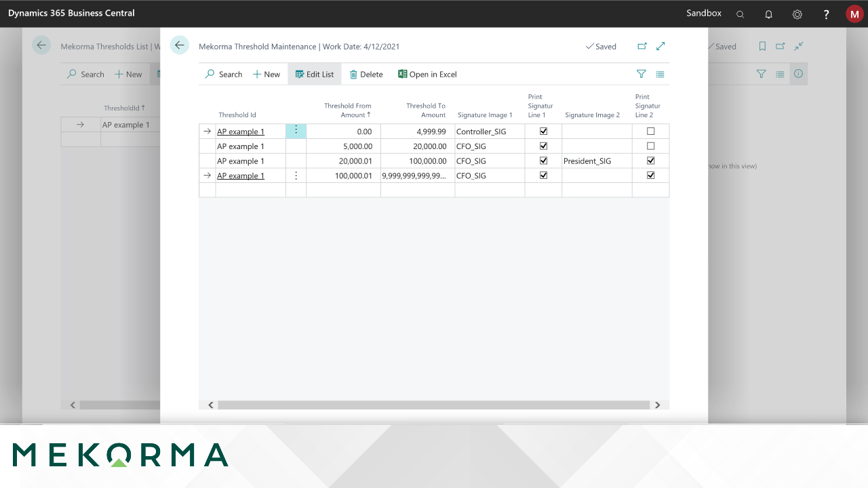Go back from Threshold Maintenance page

point(180,45)
